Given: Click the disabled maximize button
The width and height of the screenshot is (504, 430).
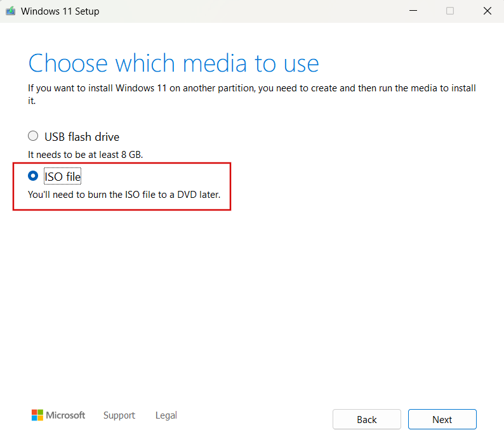Looking at the screenshot, I should [x=450, y=11].
